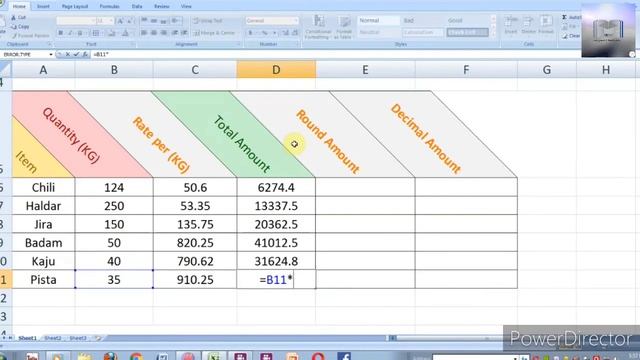
Task: Click the Clear eraser icon
Action: click(564, 36)
